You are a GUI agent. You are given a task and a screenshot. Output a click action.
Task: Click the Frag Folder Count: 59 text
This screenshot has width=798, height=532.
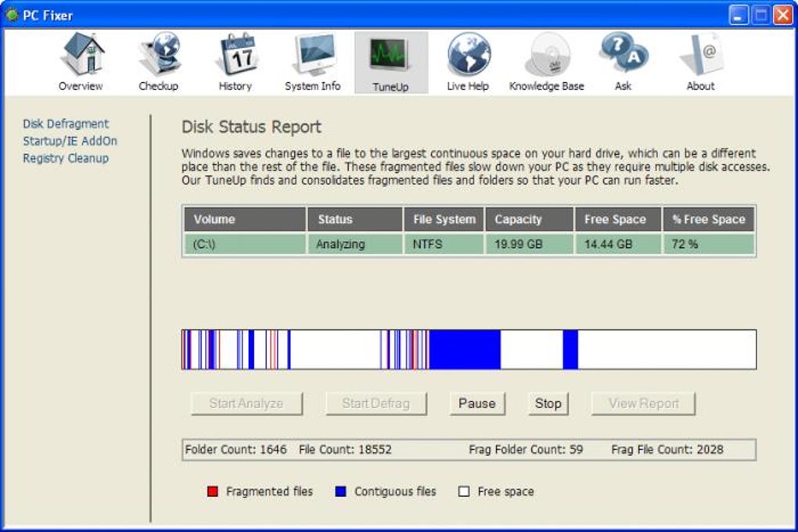click(x=526, y=450)
